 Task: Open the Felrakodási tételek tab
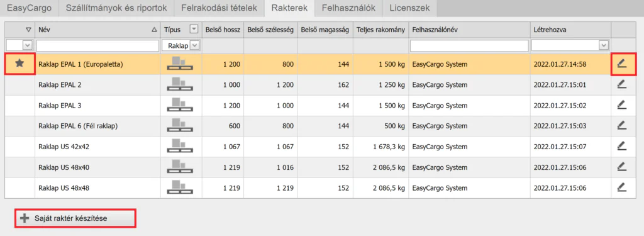(x=219, y=8)
